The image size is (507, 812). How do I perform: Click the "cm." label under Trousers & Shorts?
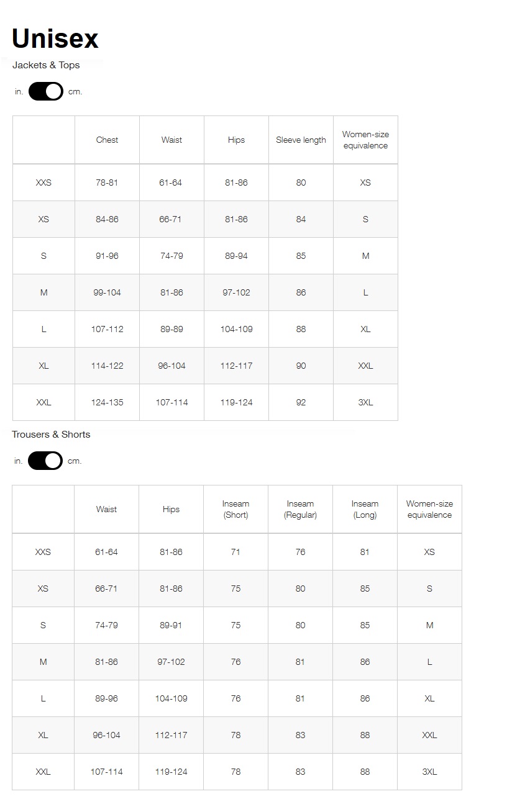pos(75,461)
